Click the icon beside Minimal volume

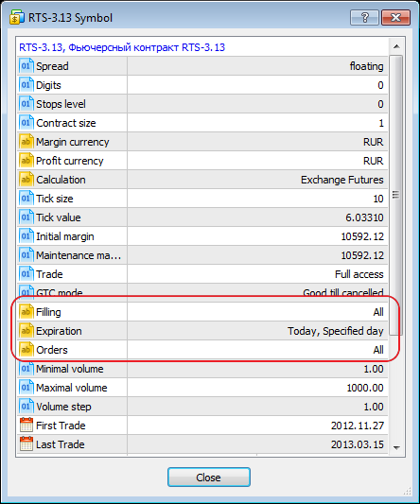point(26,369)
